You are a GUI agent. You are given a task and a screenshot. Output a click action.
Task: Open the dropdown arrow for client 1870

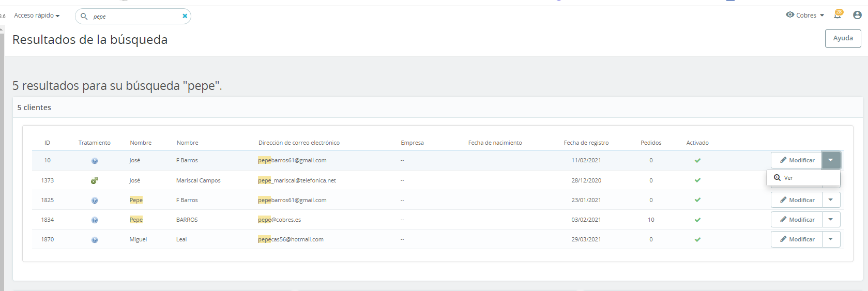[x=831, y=239]
